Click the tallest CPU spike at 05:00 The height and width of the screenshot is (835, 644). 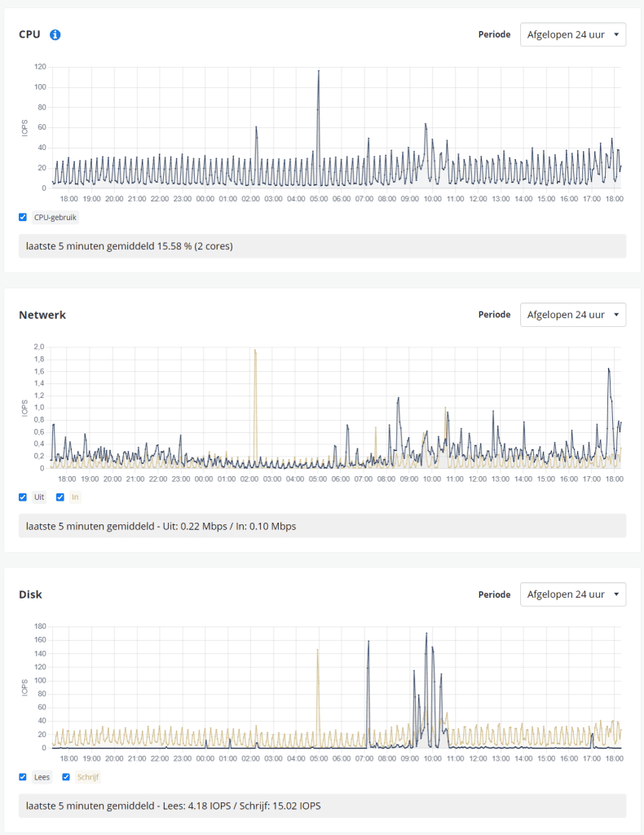(318, 72)
